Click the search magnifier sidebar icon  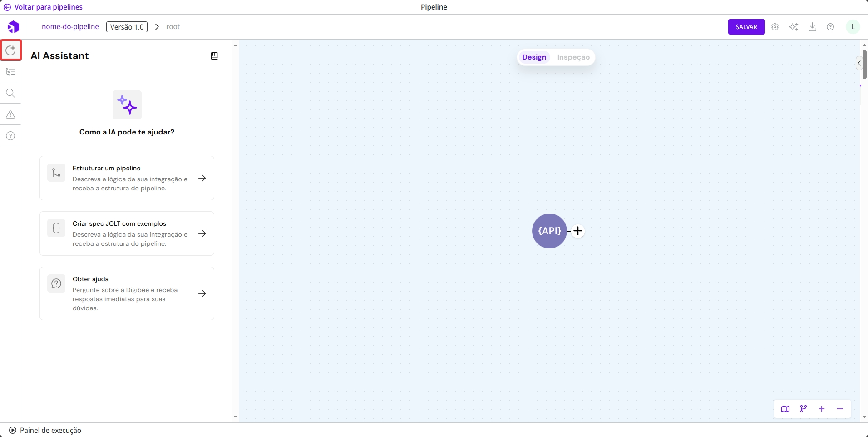point(10,93)
